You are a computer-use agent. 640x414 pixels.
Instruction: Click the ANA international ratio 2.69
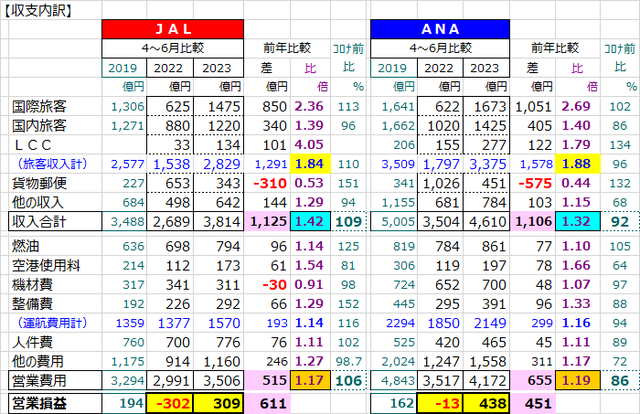576,107
